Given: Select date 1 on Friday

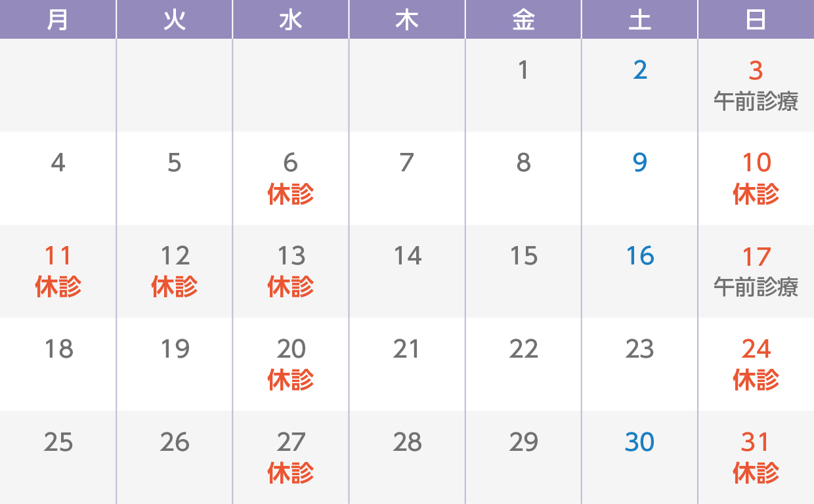Looking at the screenshot, I should pyautogui.click(x=523, y=70).
